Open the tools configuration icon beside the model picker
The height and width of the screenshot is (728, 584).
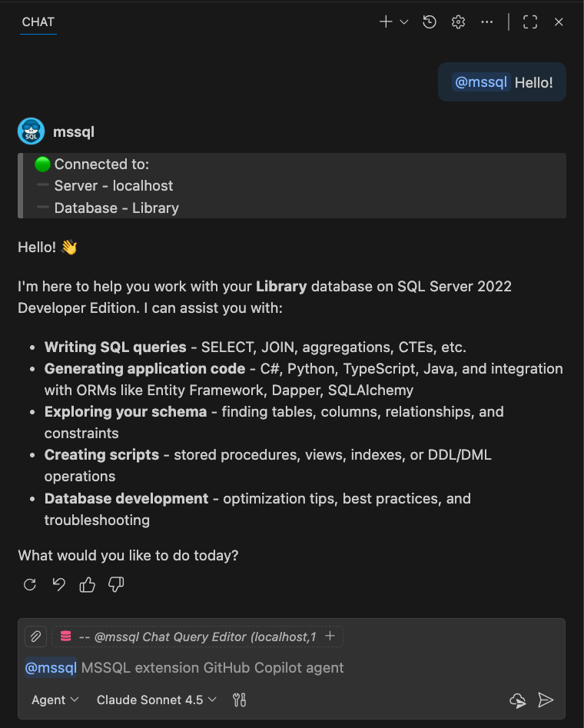coord(238,700)
